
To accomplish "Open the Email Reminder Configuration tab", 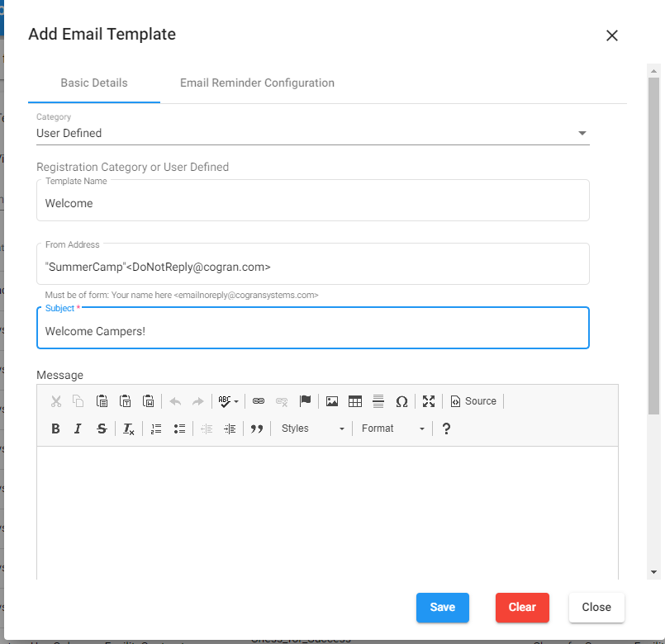I will [257, 83].
